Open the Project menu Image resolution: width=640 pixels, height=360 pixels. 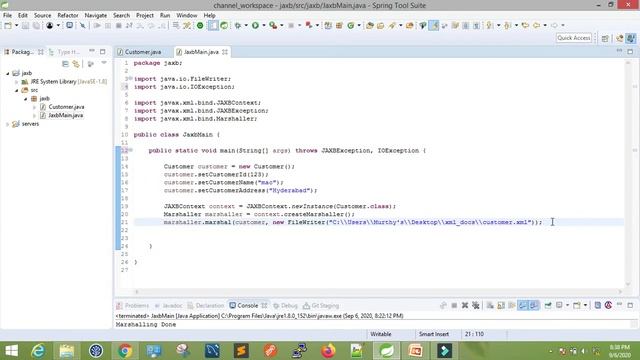pos(145,15)
